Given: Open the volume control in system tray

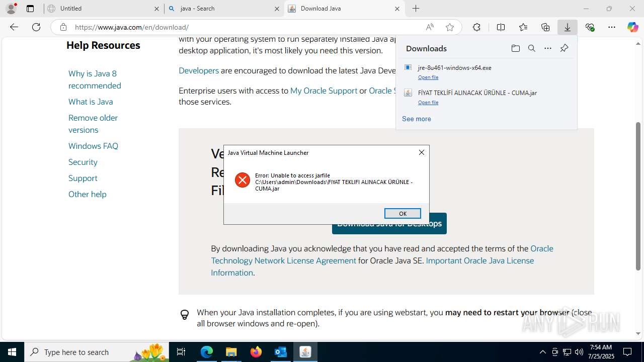Looking at the screenshot, I should pyautogui.click(x=579, y=352).
